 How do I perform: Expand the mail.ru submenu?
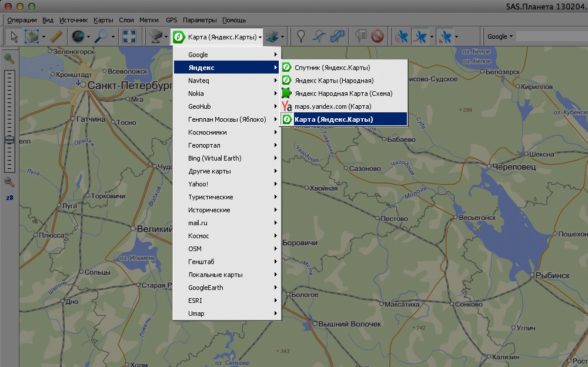click(227, 223)
